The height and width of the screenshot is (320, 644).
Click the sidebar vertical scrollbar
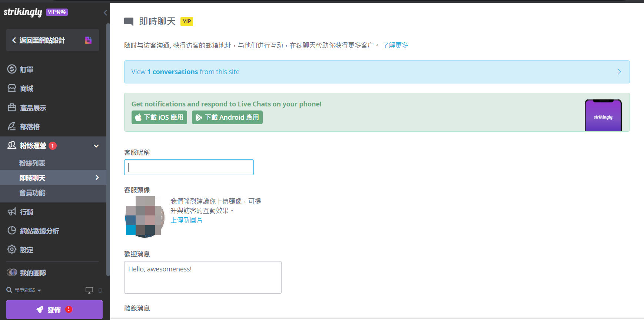(x=108, y=149)
